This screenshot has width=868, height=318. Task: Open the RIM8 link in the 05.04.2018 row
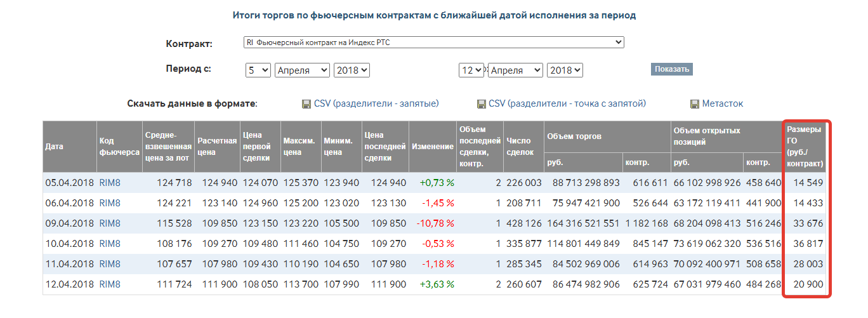coord(110,183)
